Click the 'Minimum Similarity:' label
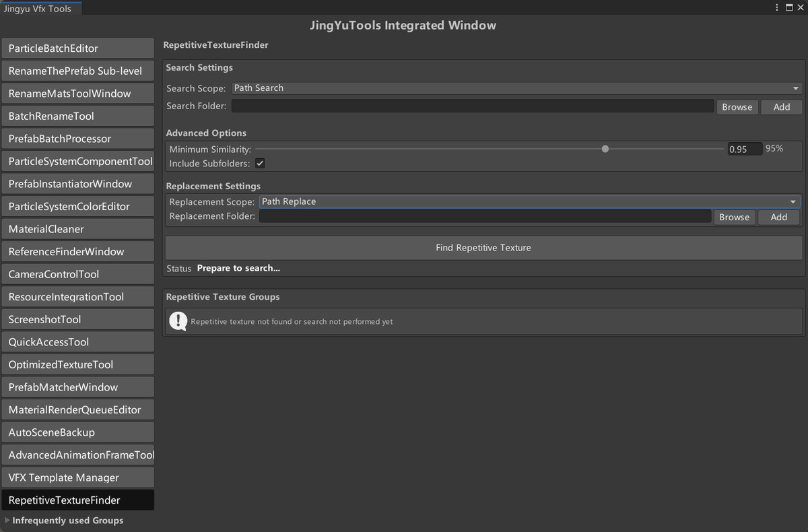Screen dimensions: 808x532 (x=210, y=149)
